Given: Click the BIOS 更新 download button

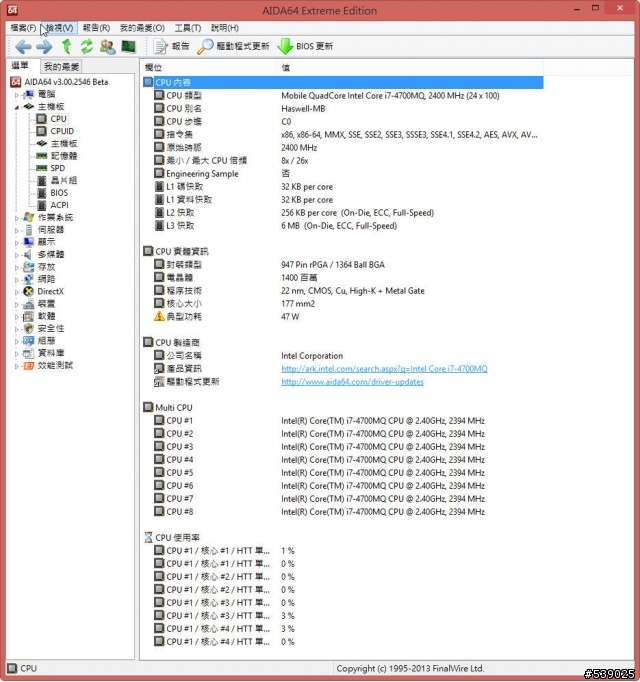Looking at the screenshot, I should [x=305, y=47].
